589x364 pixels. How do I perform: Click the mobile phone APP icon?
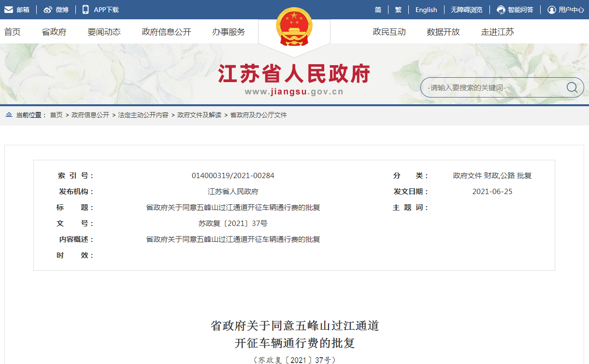tap(86, 10)
